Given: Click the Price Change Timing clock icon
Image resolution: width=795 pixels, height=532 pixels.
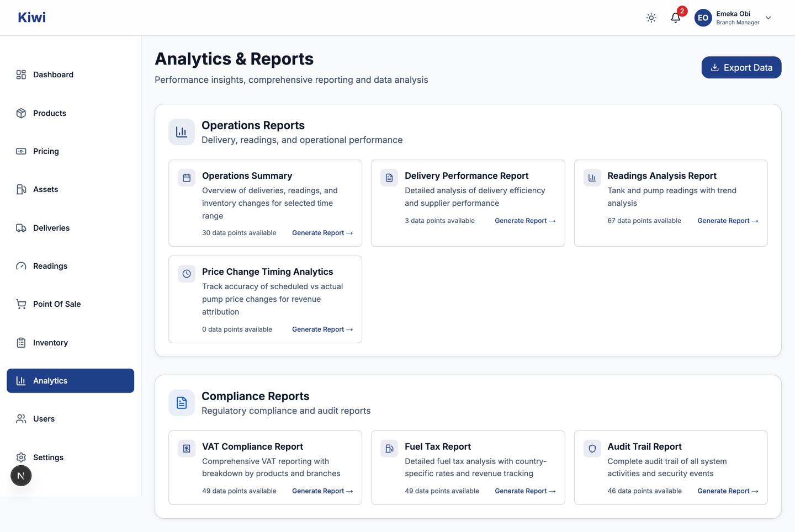Looking at the screenshot, I should pyautogui.click(x=187, y=274).
